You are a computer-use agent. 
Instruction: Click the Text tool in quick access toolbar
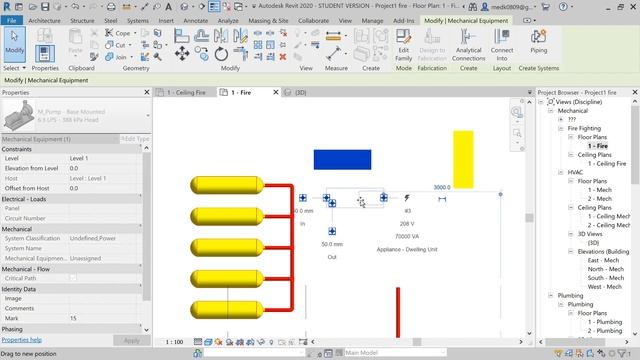169,7
